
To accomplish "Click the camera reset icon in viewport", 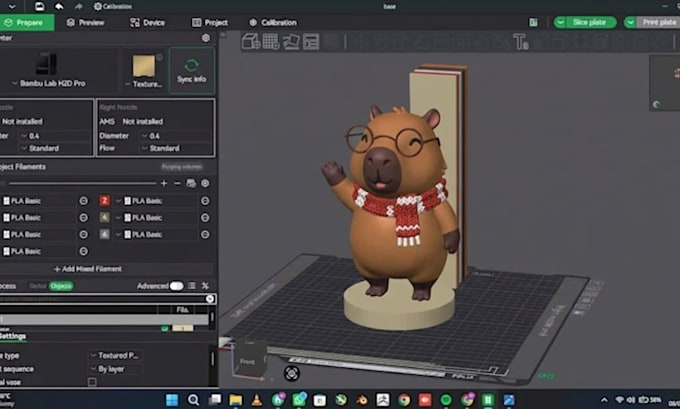I will click(291, 373).
